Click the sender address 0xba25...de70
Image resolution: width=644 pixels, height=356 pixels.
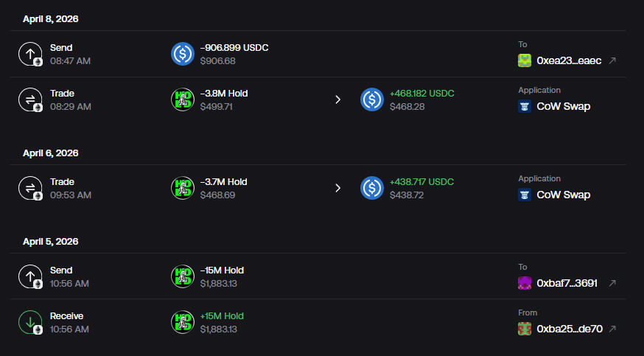click(x=570, y=329)
